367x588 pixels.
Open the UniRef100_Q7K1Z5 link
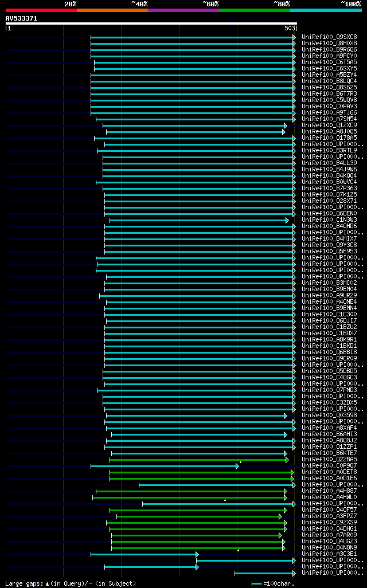(x=330, y=195)
